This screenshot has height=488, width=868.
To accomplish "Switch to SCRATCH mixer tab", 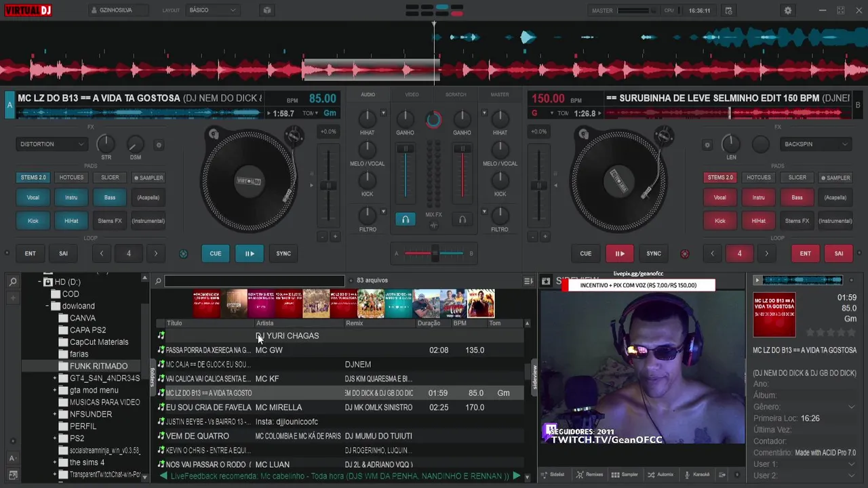I will click(x=456, y=95).
